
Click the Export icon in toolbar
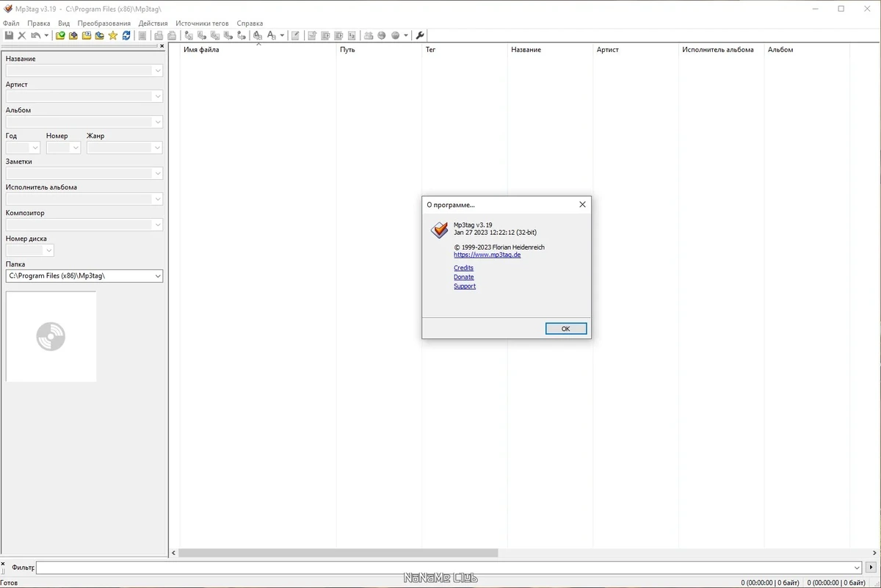[312, 35]
